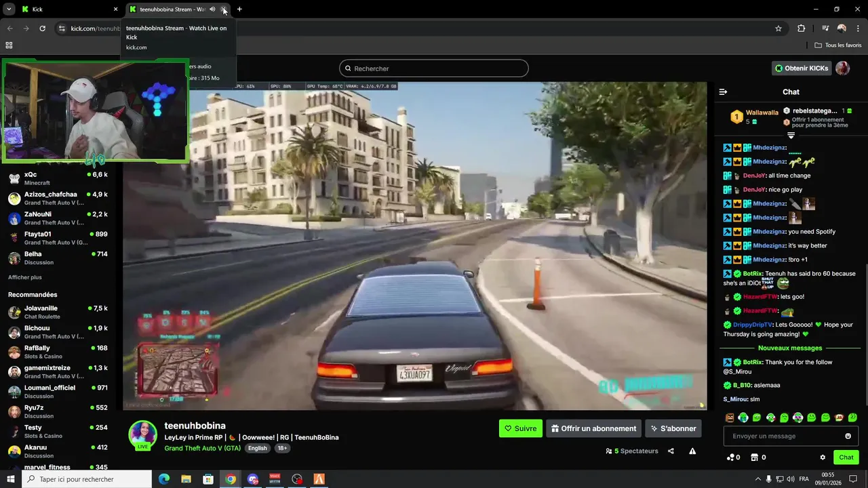View site information icon in address bar
Image resolution: width=868 pixels, height=488 pixels.
pos(62,28)
